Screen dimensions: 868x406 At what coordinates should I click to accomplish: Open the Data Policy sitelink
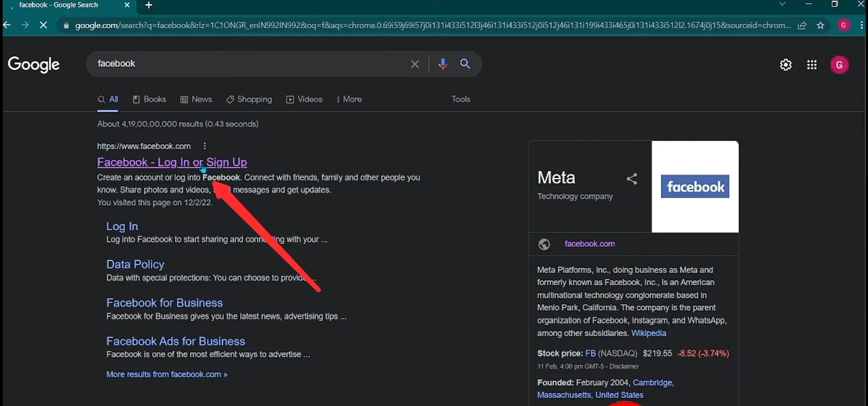[x=135, y=265]
